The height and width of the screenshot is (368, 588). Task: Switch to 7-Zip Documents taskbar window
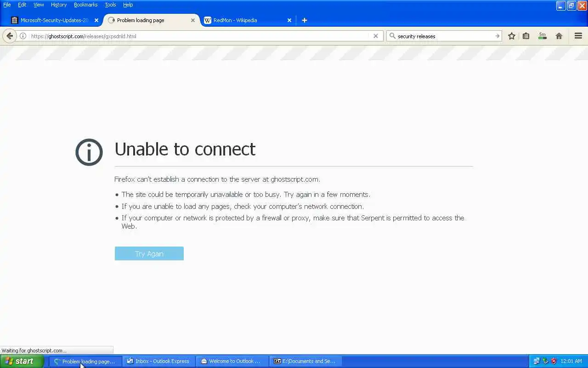click(306, 362)
